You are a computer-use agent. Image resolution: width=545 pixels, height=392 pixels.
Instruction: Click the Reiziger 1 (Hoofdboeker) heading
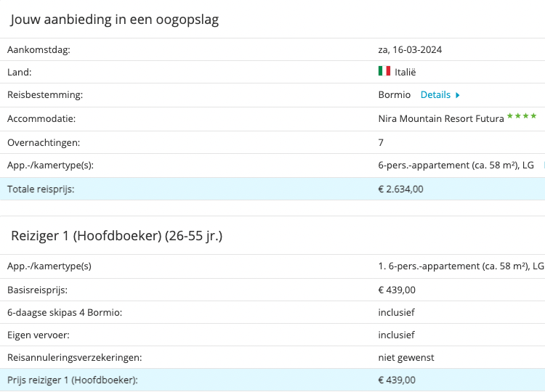tap(116, 236)
